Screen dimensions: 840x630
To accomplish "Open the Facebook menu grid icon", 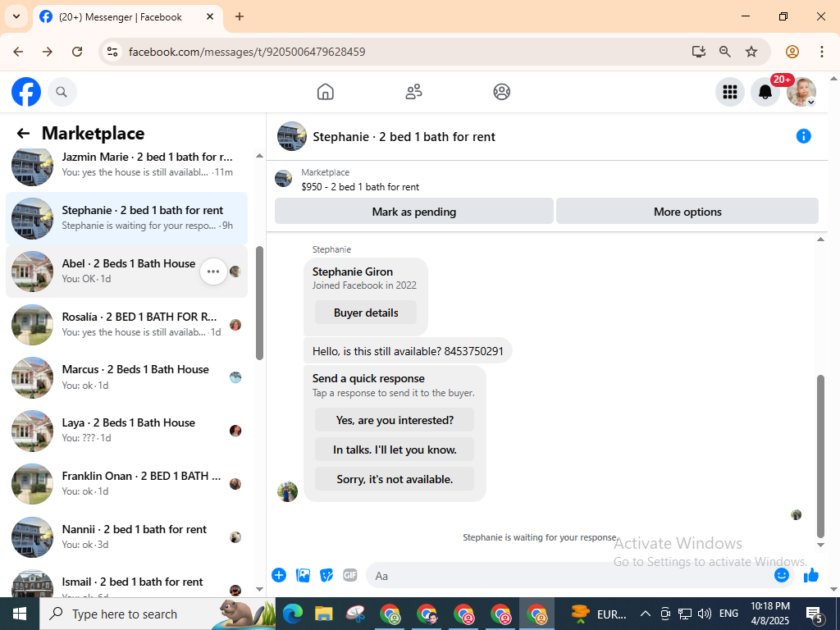I will click(x=729, y=92).
